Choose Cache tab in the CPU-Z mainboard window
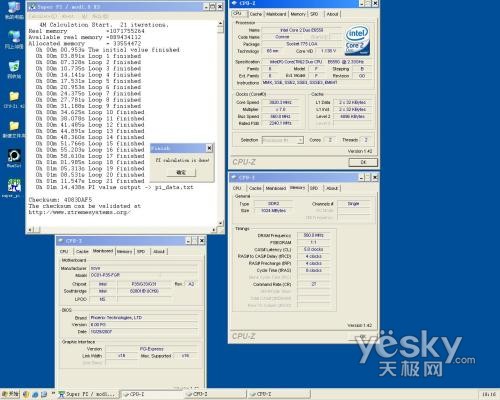Screen dimensions: 500x400 pos(82,252)
